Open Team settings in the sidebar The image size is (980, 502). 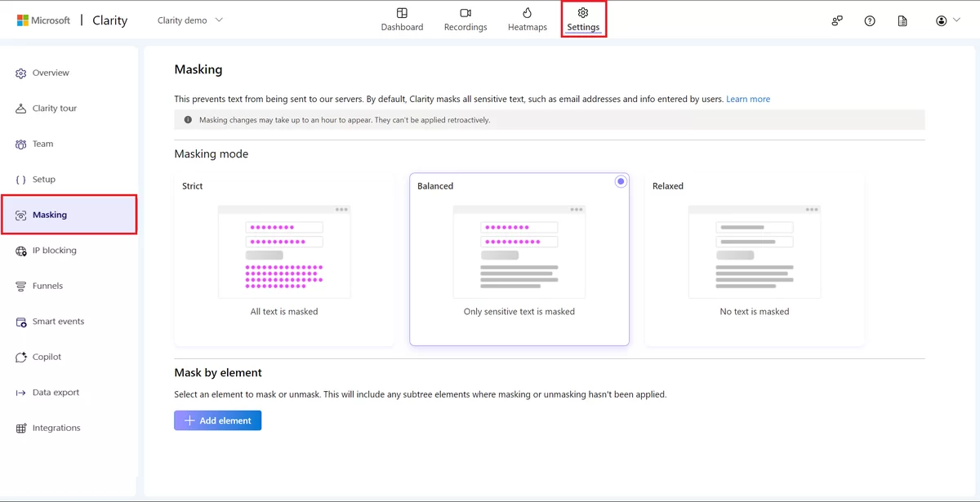pyautogui.click(x=43, y=144)
